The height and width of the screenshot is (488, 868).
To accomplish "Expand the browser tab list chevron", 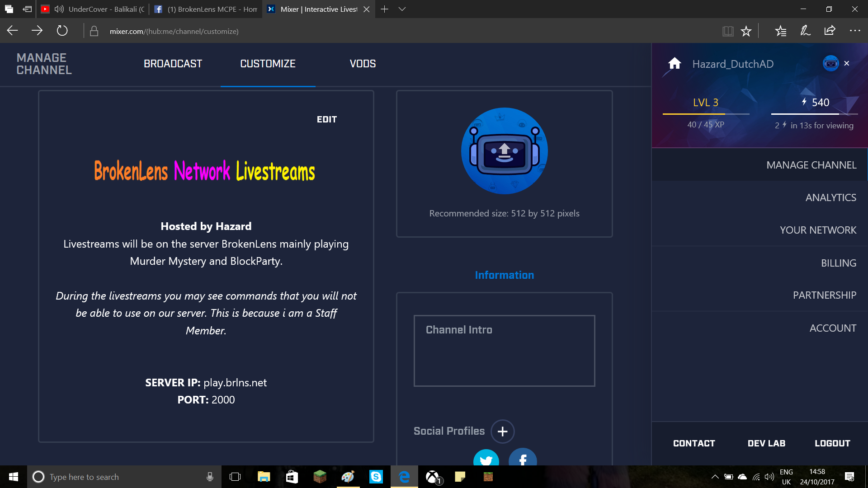I will [402, 9].
